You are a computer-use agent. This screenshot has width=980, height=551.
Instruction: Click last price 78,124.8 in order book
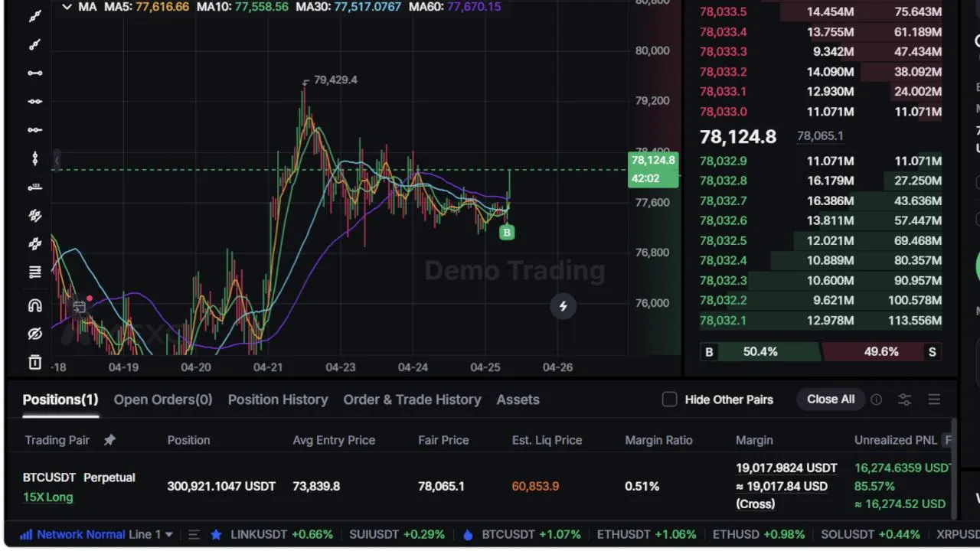pos(738,137)
